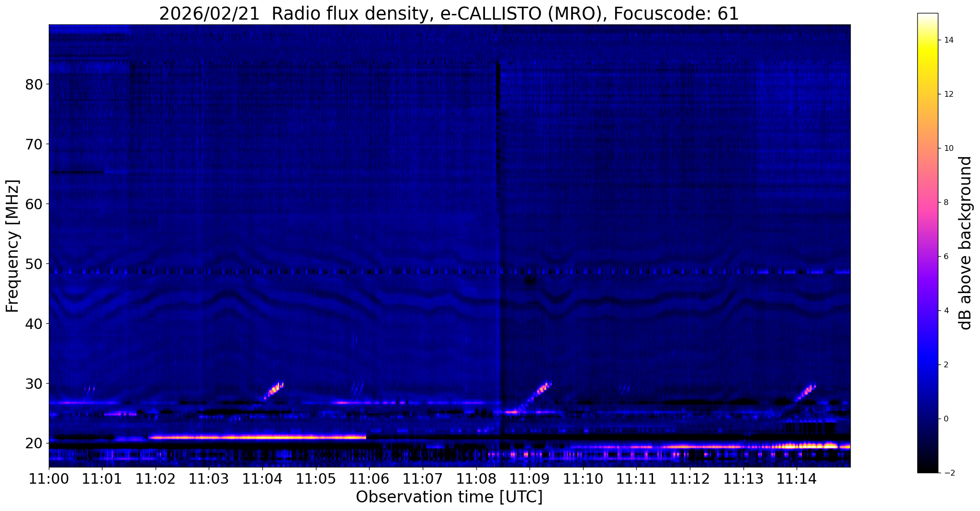This screenshot has height=511, width=980.
Task: Click the plot title text
Action: 449,14
